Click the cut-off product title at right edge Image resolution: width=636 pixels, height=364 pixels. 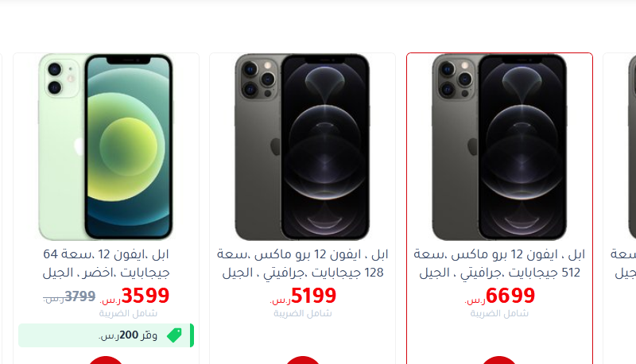pos(623,264)
